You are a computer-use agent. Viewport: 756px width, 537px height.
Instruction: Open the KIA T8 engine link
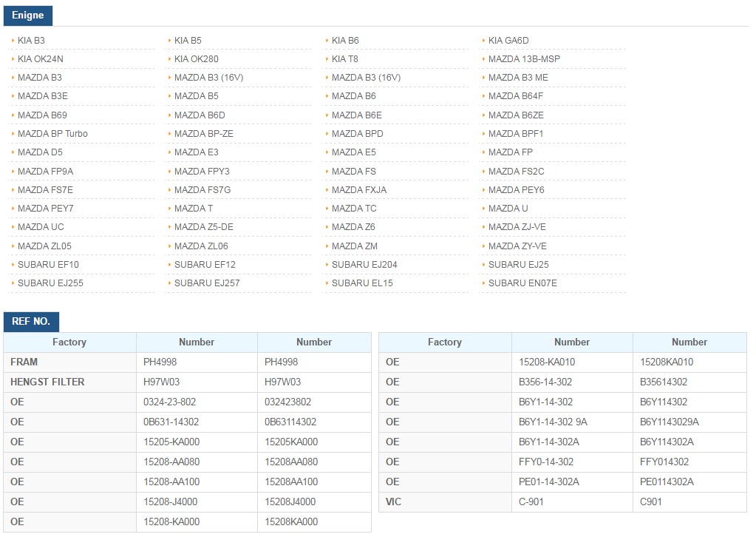(344, 59)
